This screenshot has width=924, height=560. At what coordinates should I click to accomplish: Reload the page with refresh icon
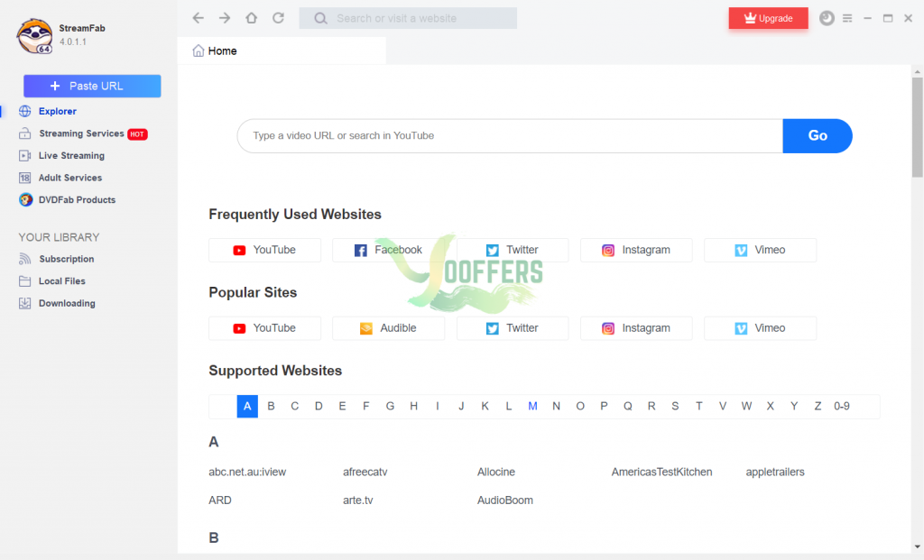pyautogui.click(x=278, y=18)
